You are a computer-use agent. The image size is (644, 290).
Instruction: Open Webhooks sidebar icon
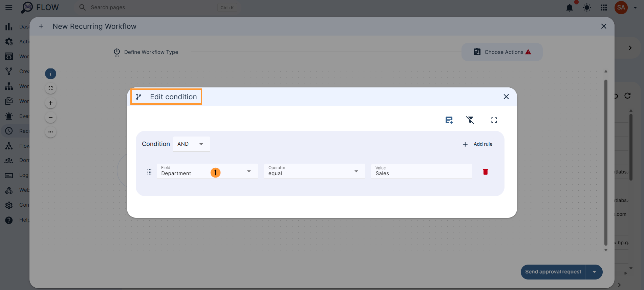tap(9, 190)
